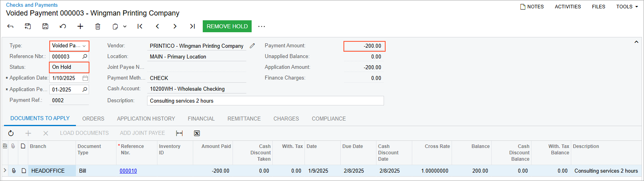Collapse the payment summary panel
This screenshot has width=644, height=181.
[x=636, y=42]
